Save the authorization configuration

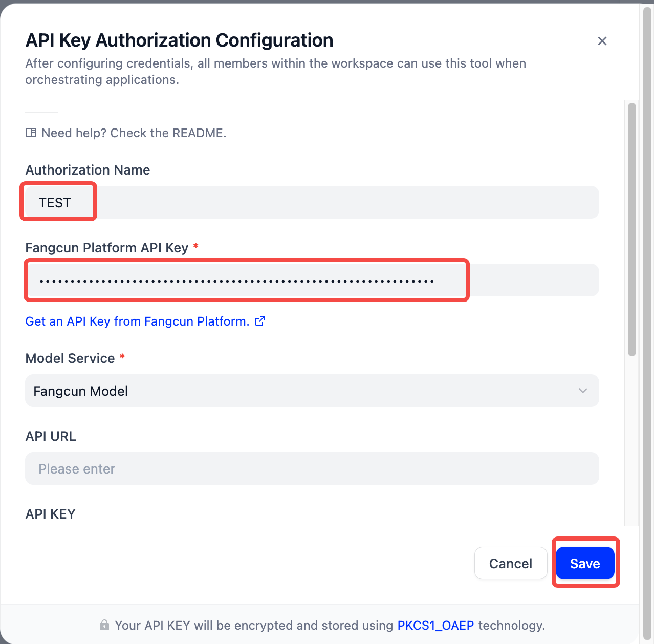point(585,563)
